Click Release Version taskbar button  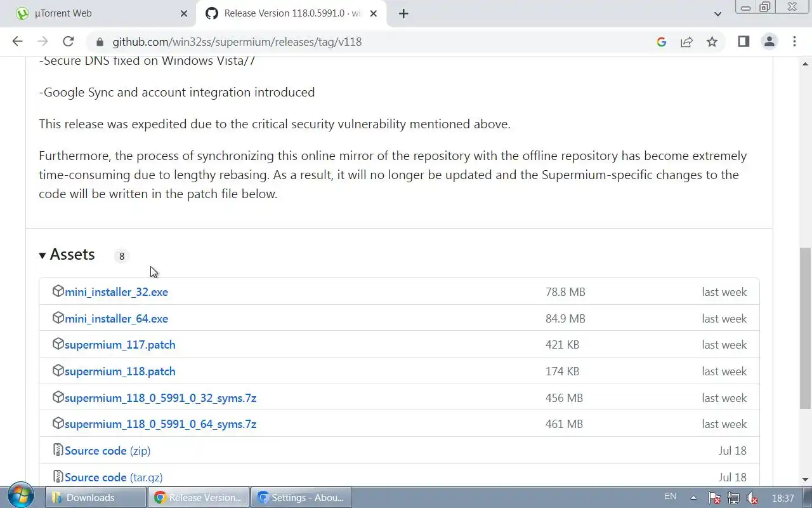198,498
